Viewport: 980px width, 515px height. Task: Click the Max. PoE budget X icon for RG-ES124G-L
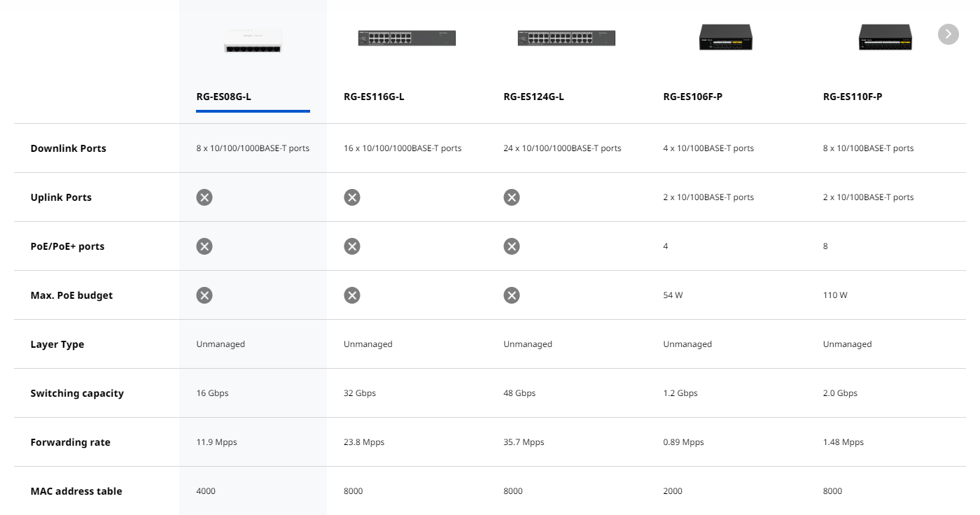point(512,295)
